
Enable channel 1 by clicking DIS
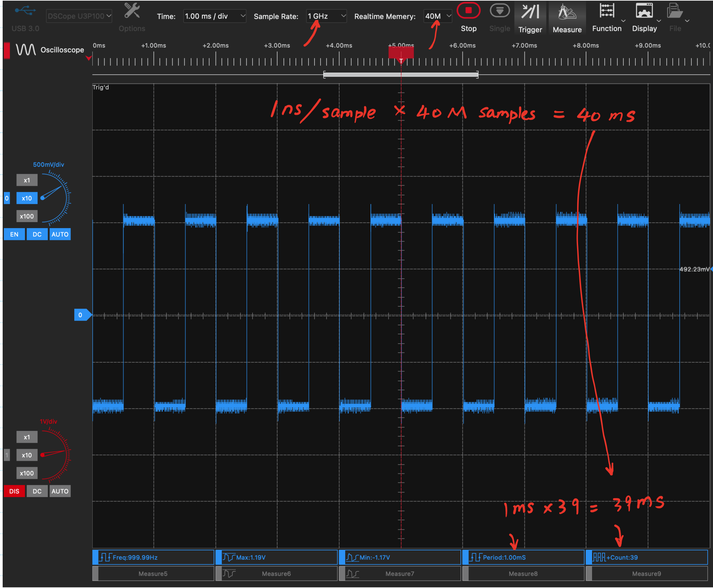[14, 491]
